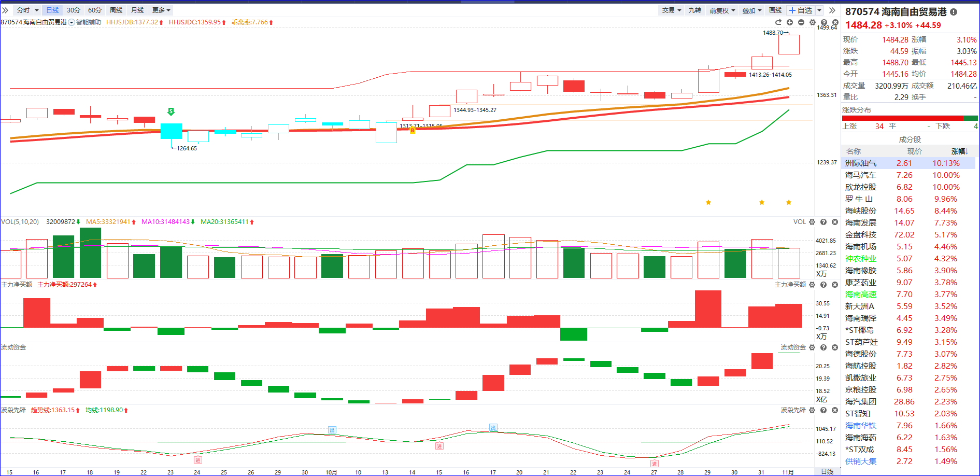This screenshot has width=980, height=476.
Task: Zoom out the main K-line chart
Action: (801, 22)
